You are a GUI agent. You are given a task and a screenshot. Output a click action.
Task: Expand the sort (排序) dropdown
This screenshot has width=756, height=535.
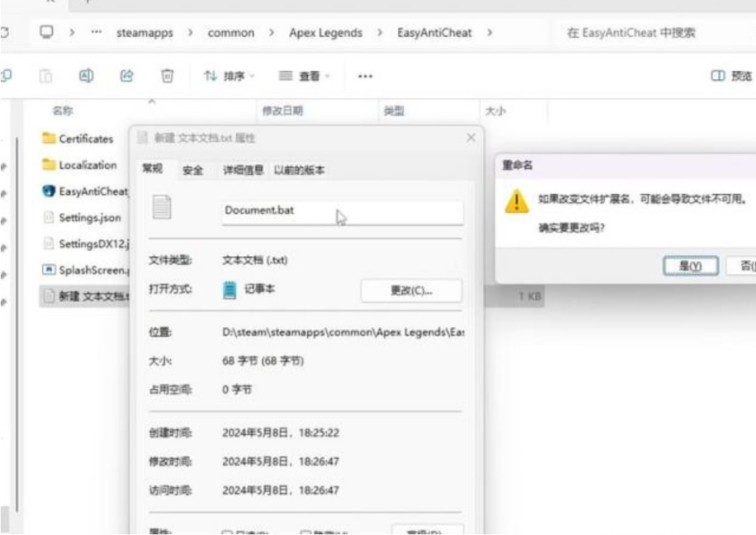point(229,76)
